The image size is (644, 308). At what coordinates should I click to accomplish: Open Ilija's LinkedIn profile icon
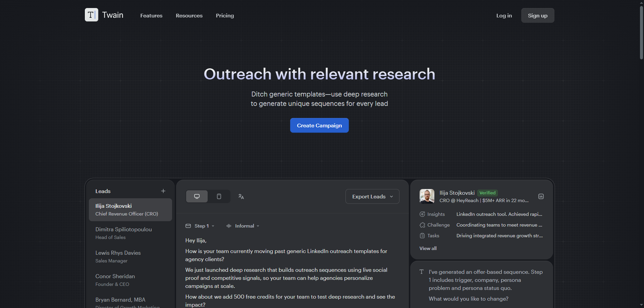541,197
